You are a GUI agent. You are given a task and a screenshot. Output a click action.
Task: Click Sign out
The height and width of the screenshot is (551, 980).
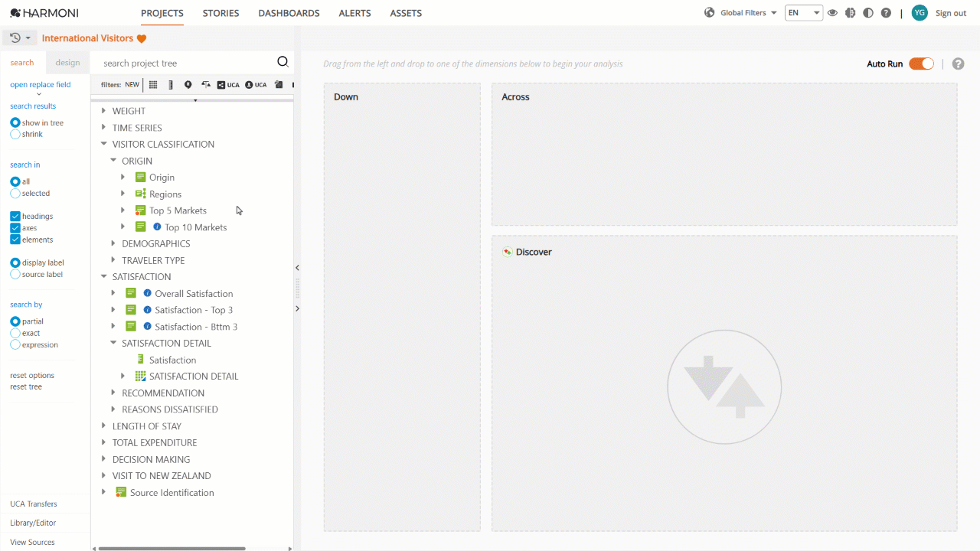point(951,13)
